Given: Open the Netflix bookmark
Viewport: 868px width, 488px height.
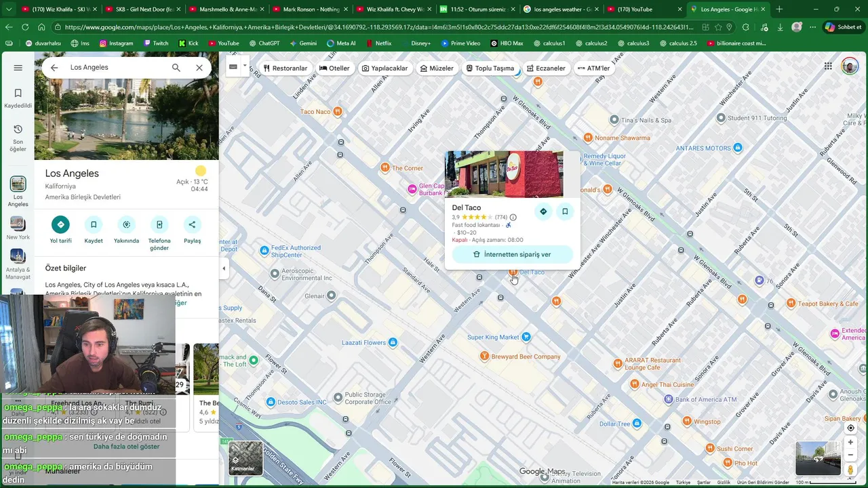Looking at the screenshot, I should point(378,43).
